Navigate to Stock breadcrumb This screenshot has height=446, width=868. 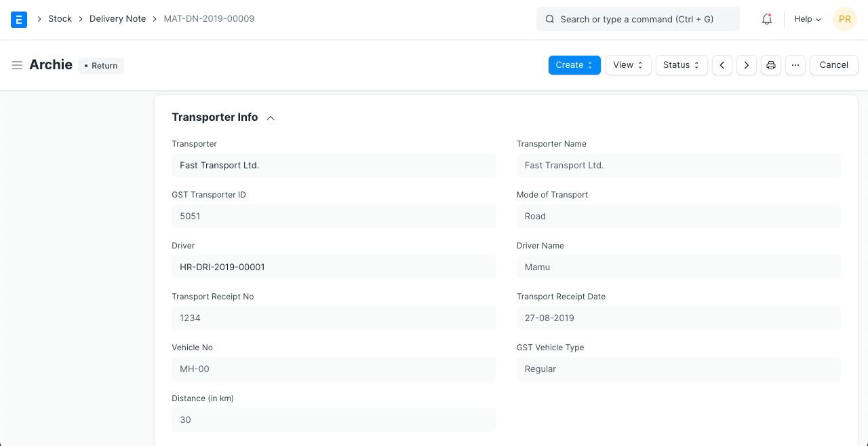click(60, 19)
